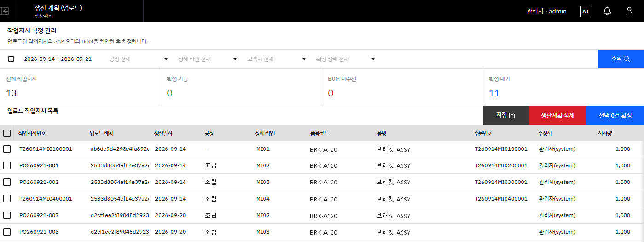The image size is (644, 242).
Task: Open the notifications bell
Action: pos(607,12)
